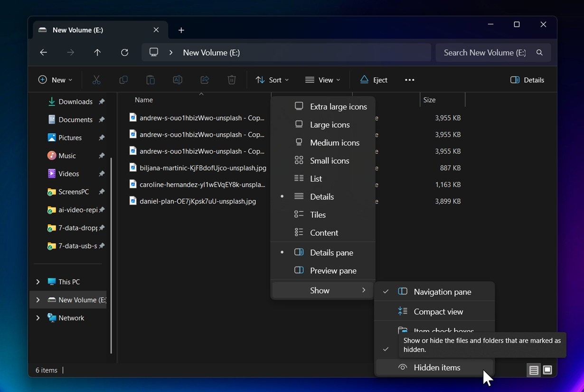The height and width of the screenshot is (392, 584).
Task: Click the Up arrow navigation icon
Action: coord(97,53)
